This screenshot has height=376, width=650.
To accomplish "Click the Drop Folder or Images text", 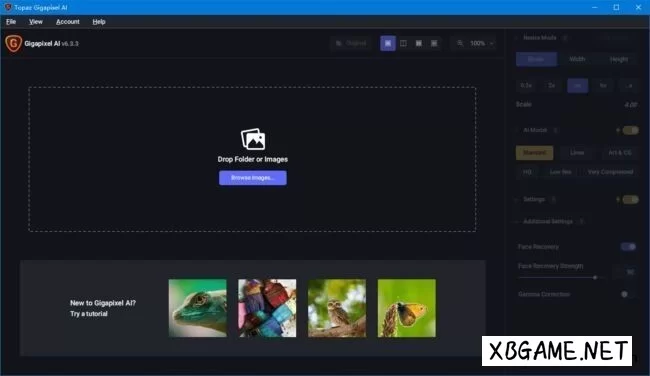I will click(252, 159).
